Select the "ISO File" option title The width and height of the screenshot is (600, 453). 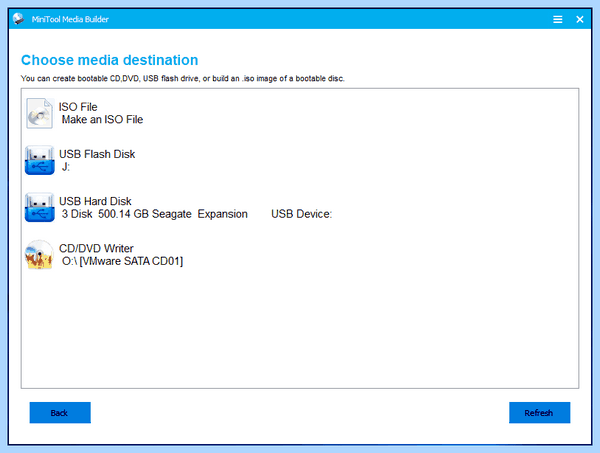(x=78, y=107)
